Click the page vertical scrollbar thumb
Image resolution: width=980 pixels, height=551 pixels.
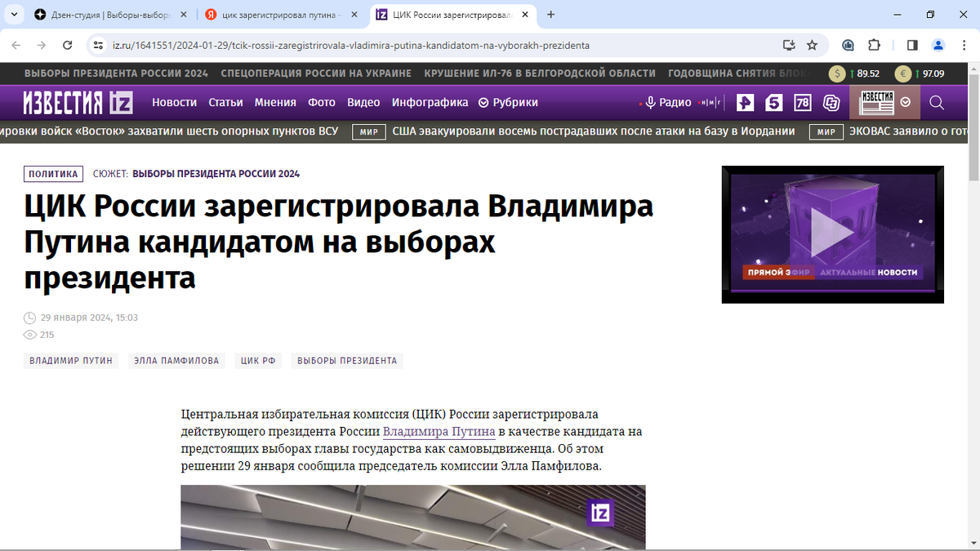click(973, 127)
